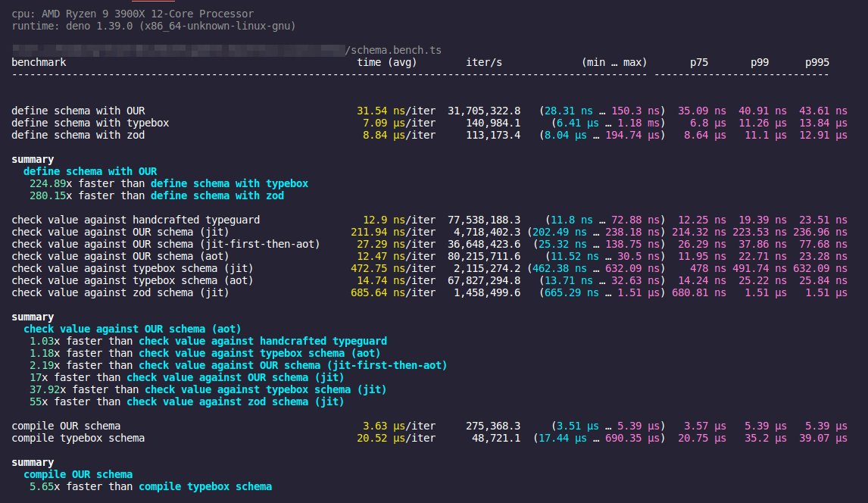Click the '77,538,188.3' iter/s value
868x503 pixels.
[484, 220]
